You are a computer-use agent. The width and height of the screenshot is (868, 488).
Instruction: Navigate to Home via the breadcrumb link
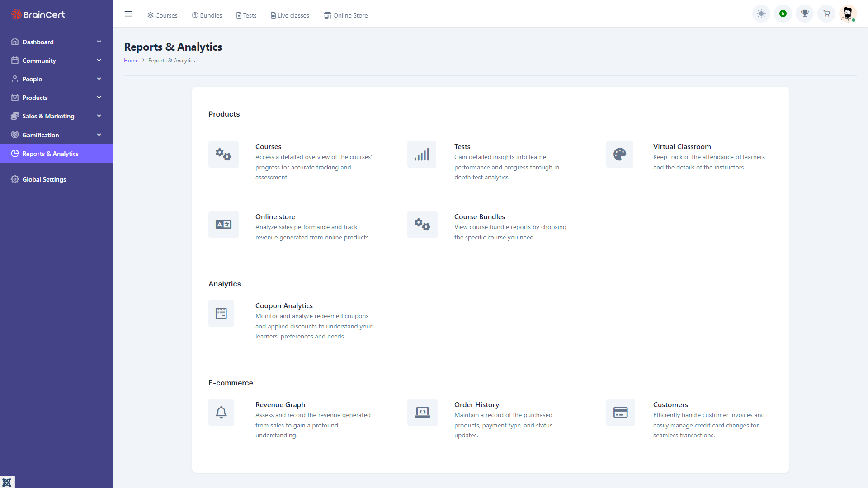131,60
